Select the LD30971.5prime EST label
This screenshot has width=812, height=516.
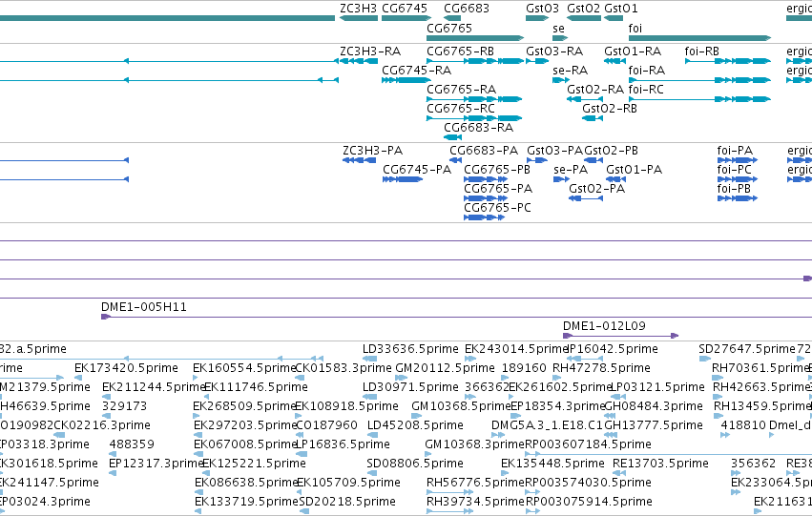pos(410,387)
